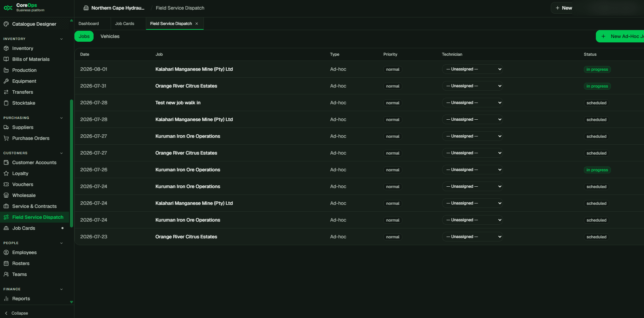Click the Teams people icon

6,274
